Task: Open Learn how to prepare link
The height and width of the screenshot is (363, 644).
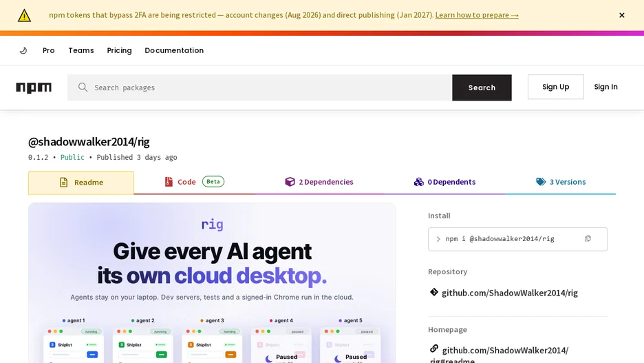Action: pyautogui.click(x=477, y=15)
